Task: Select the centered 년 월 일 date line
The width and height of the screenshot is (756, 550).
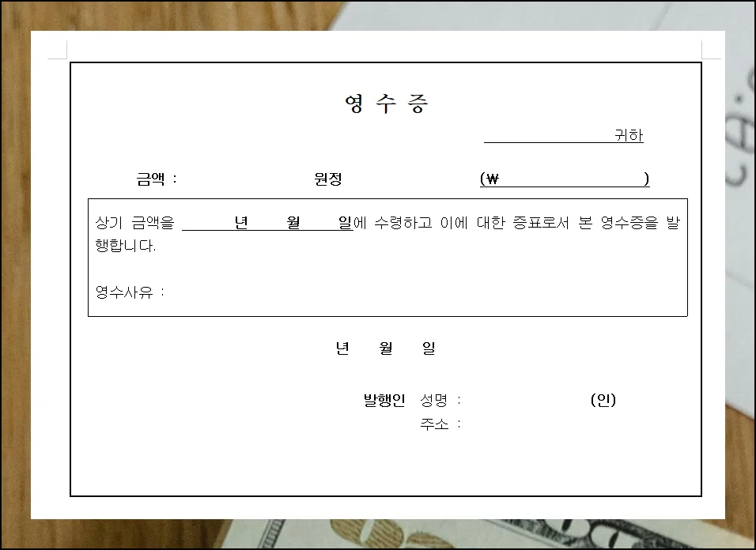Action: (385, 348)
